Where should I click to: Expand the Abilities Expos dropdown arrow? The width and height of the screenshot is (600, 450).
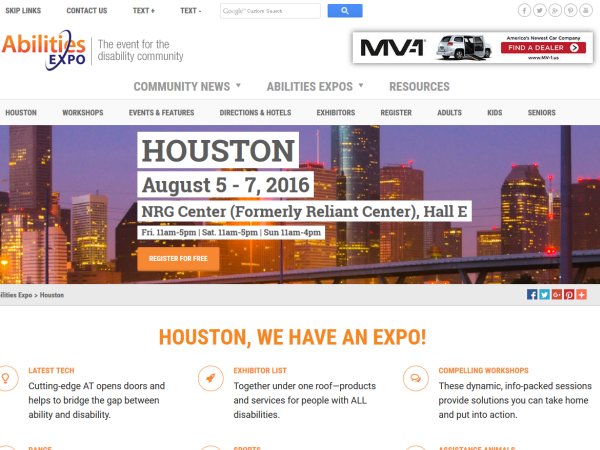(x=360, y=85)
